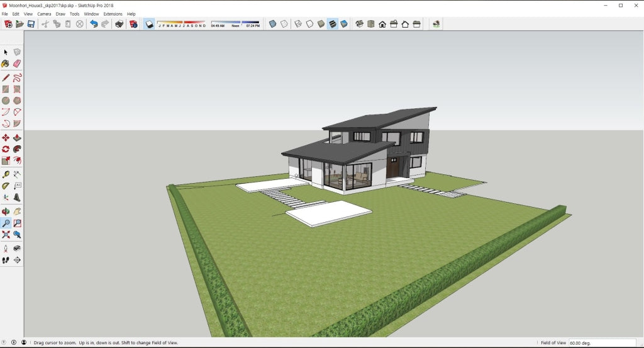Screen dimensions: 644x348
Task: Select the Tape Measure tool
Action: point(6,174)
